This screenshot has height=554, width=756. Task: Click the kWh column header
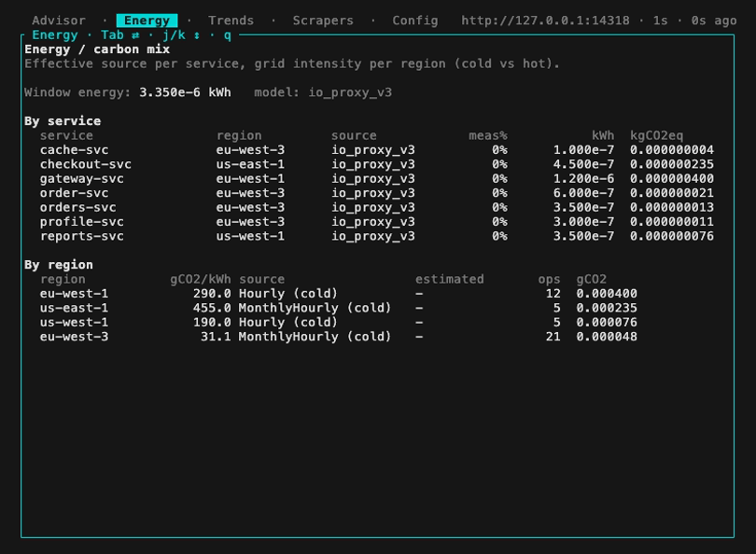tap(603, 135)
